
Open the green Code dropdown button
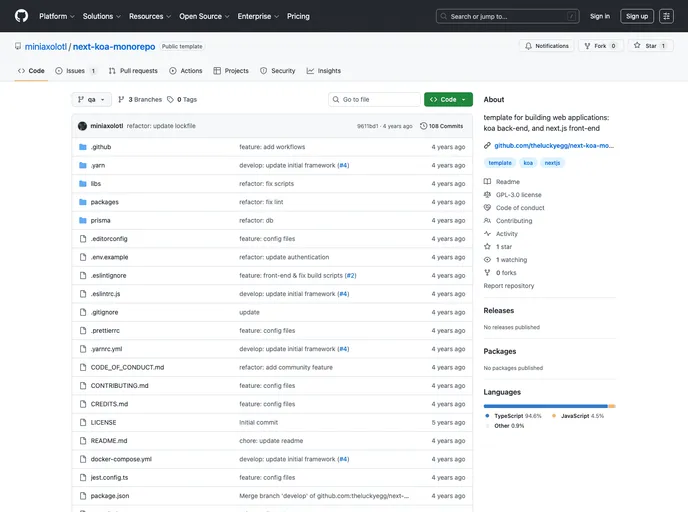[x=448, y=99]
